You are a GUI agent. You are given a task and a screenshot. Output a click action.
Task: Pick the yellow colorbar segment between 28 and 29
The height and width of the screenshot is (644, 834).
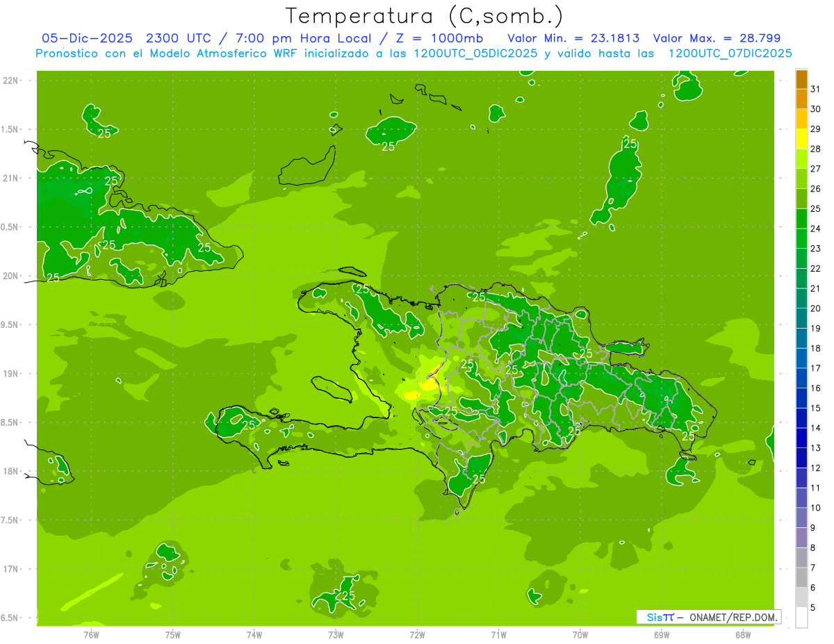pyautogui.click(x=801, y=139)
